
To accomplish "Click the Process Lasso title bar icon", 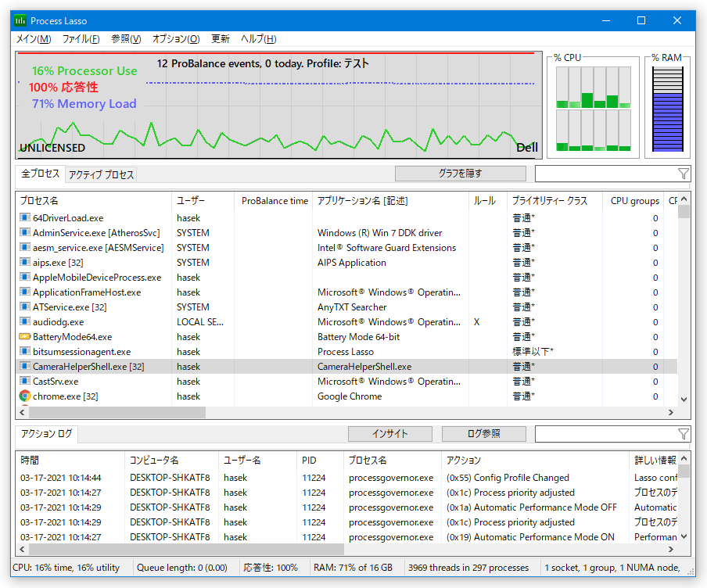I will (20, 21).
